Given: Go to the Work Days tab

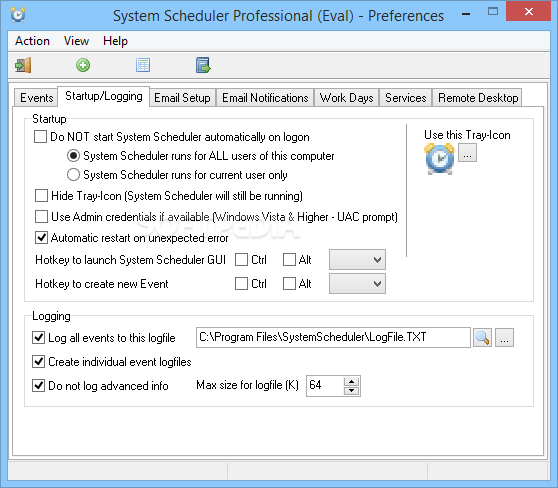Looking at the screenshot, I should point(347,98).
